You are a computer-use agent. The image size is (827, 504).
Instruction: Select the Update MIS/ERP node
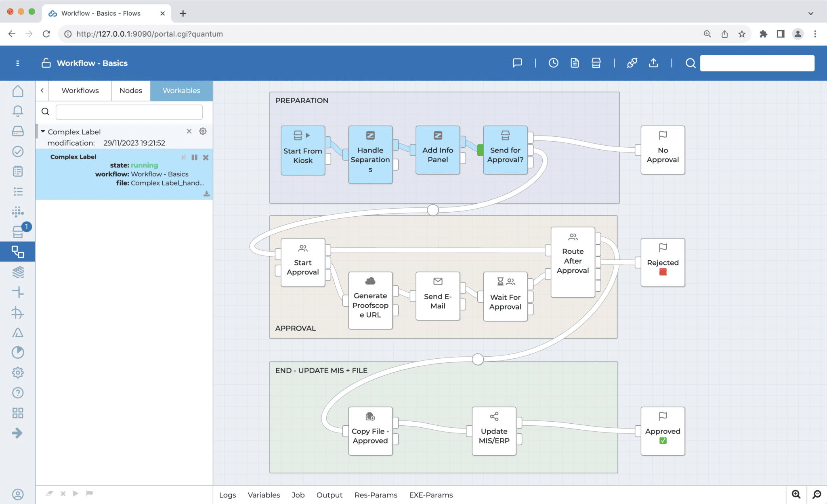coord(493,431)
